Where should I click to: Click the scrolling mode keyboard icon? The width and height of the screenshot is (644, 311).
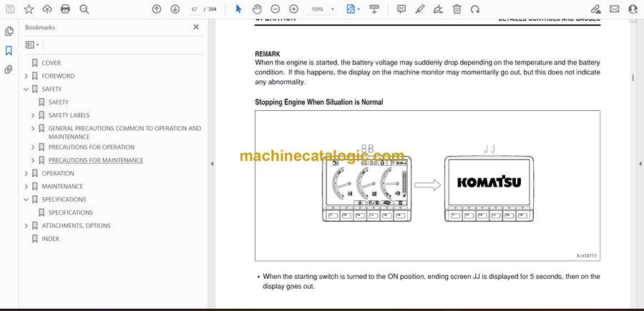pos(374,9)
